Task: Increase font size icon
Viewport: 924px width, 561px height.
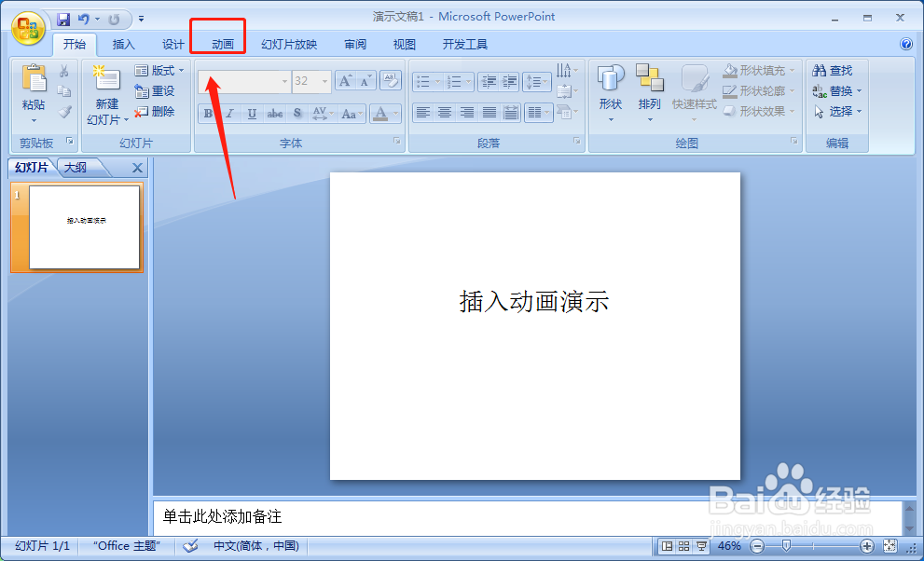Action: pos(346,81)
